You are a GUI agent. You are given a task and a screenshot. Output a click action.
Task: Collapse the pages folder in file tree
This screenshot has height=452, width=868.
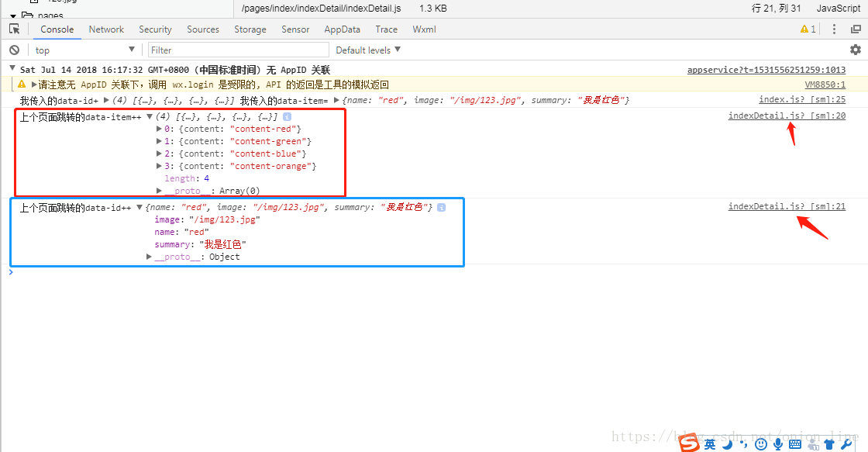coord(13,16)
